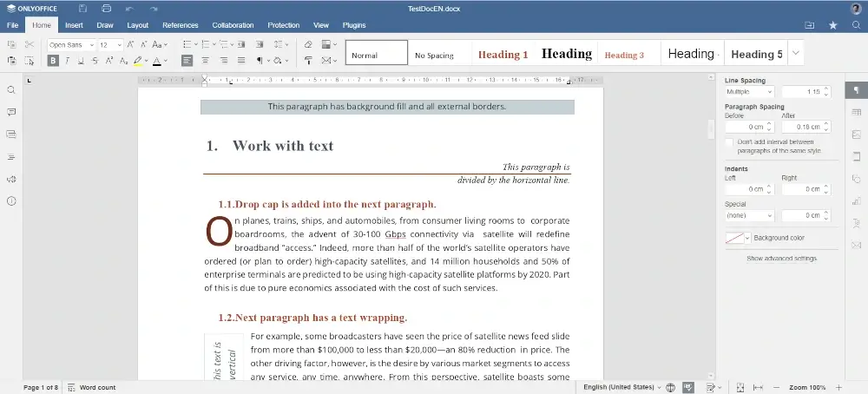Image resolution: width=868 pixels, height=394 pixels.
Task: Switch to the Draw tab
Action: [105, 25]
